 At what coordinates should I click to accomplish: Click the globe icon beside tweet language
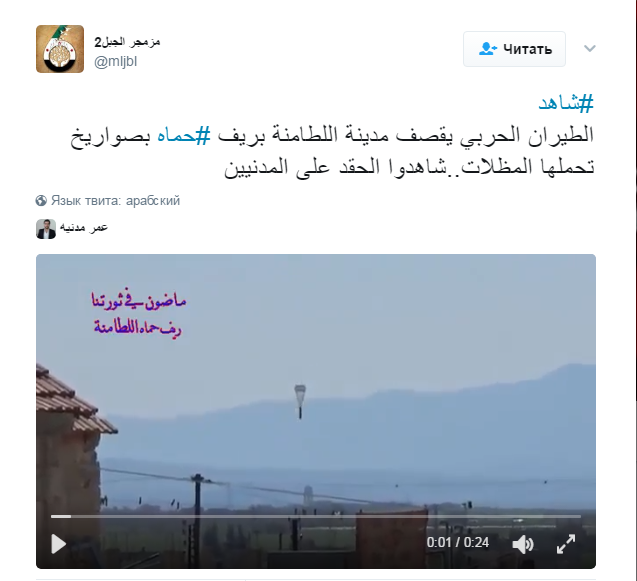41,201
